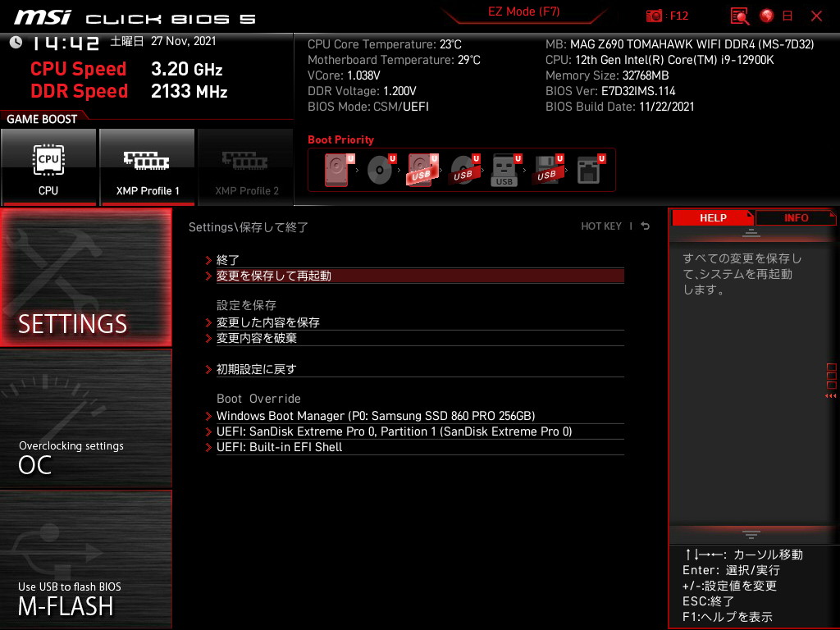Toggle the CPU Game Boost button
Viewport: 840px width, 630px height.
pos(48,167)
